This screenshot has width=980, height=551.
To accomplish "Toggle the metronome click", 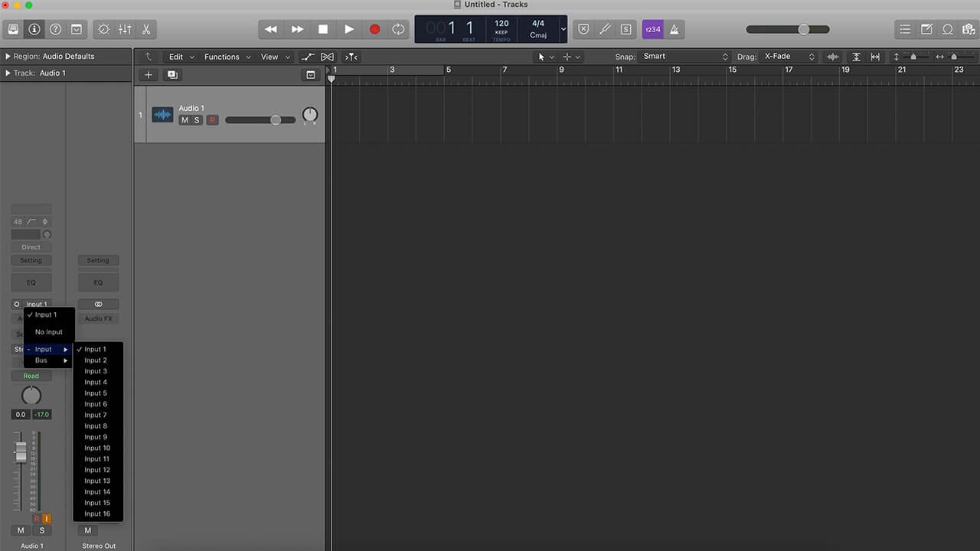I will tap(675, 29).
